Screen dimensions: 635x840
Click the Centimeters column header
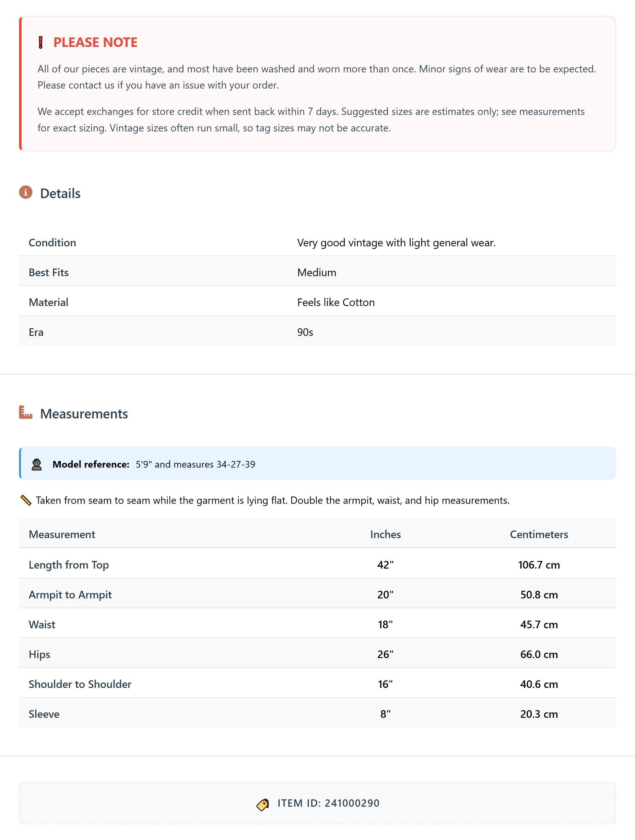(539, 534)
